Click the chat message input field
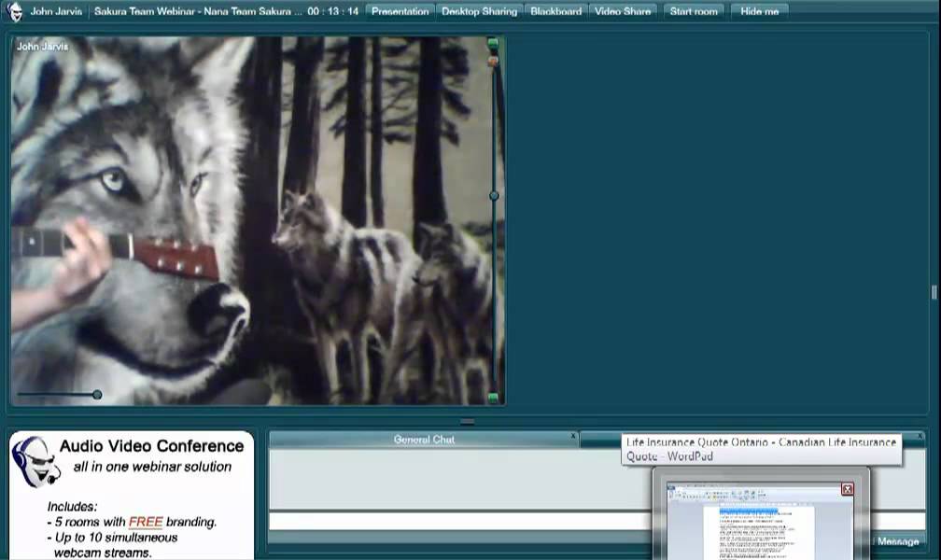This screenshot has height=560, width=941. click(459, 521)
